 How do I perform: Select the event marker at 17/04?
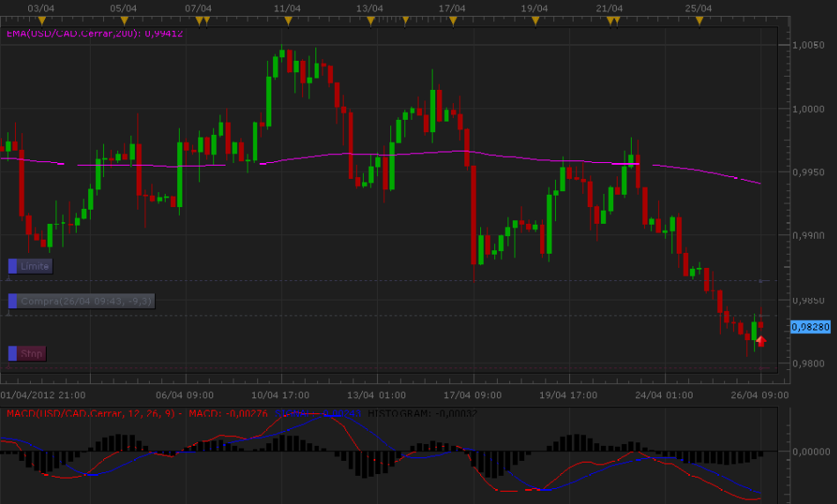coord(453,20)
